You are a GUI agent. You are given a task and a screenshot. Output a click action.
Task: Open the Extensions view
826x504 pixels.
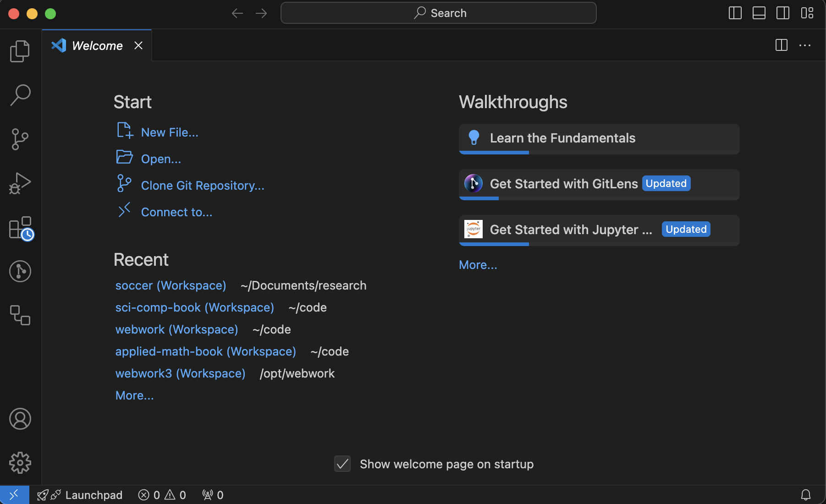coord(20,228)
